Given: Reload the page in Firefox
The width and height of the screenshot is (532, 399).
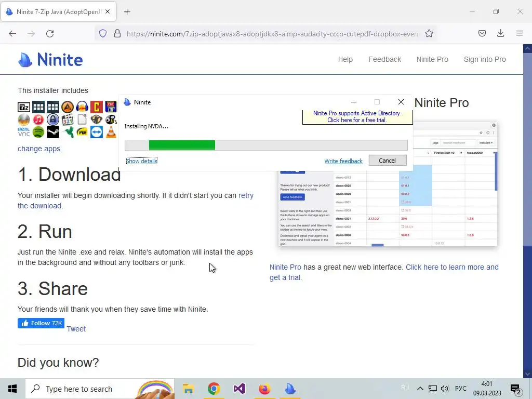Looking at the screenshot, I should point(50,34).
